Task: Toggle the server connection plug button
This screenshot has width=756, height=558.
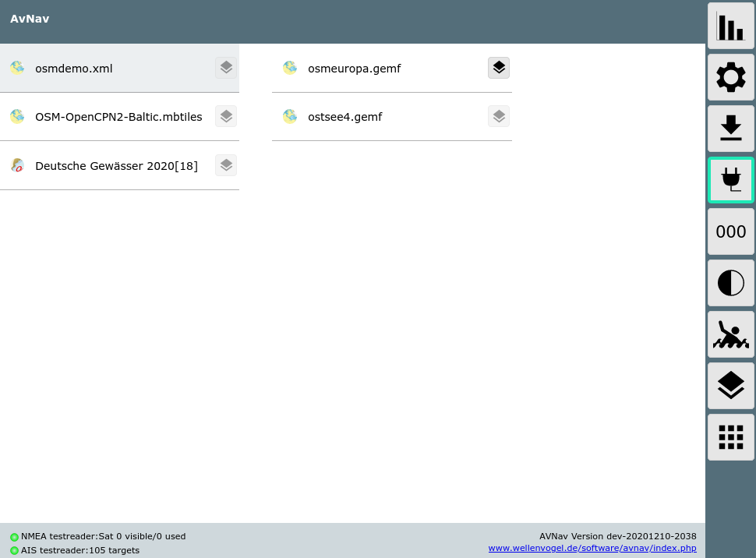Action: pos(730,180)
